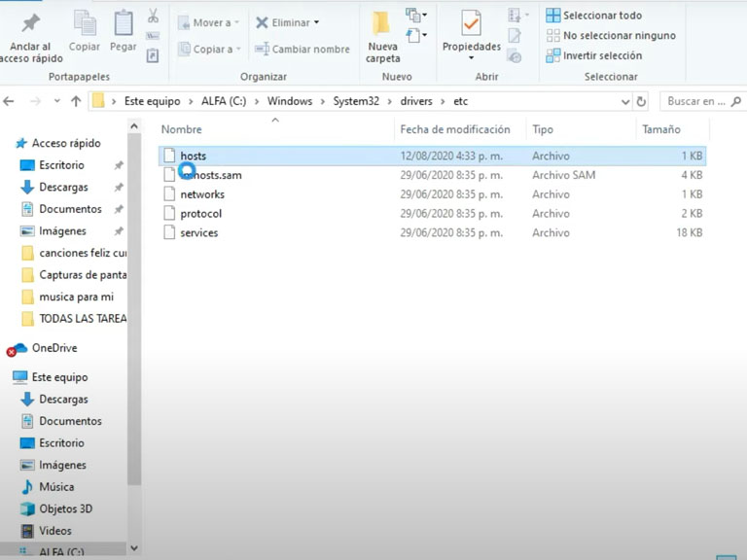Refresh the current folder view
Viewport: 747px width, 560px height.
tap(641, 101)
